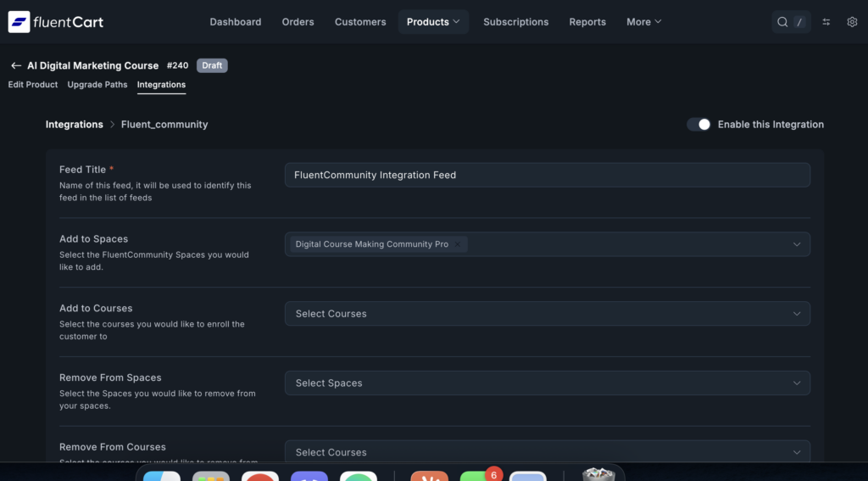Open the Remove From Courses dropdown
Screen dimensions: 868x481
[x=548, y=451]
